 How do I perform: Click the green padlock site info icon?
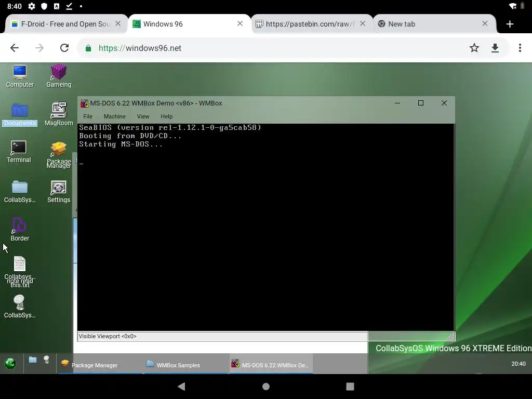point(88,48)
